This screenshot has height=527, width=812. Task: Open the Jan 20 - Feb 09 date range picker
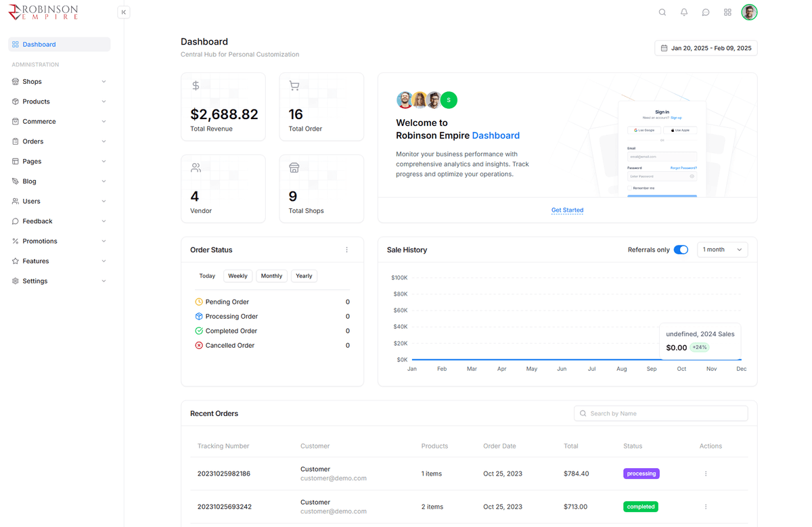pos(706,48)
